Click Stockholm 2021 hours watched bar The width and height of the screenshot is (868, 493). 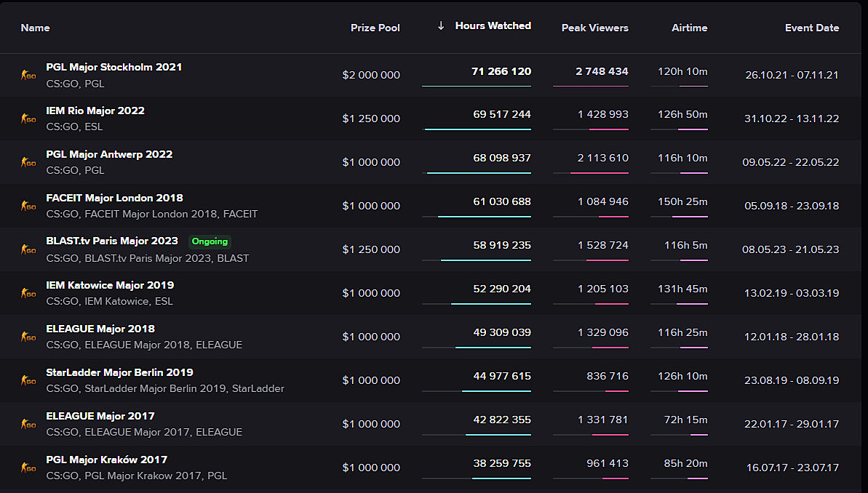(x=476, y=86)
